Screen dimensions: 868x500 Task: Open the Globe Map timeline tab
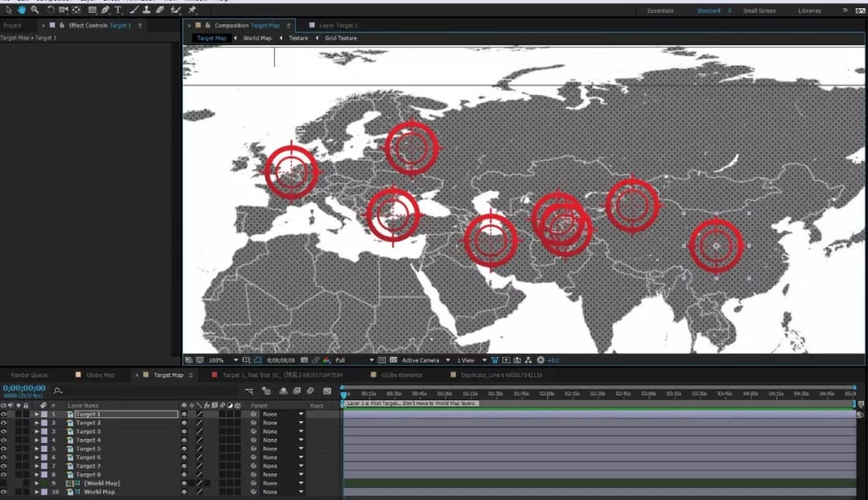point(100,375)
